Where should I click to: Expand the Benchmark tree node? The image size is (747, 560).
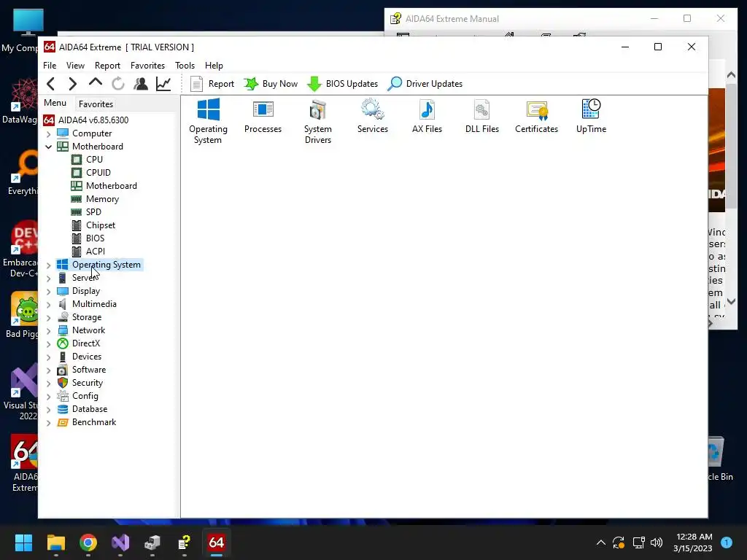[x=49, y=423]
